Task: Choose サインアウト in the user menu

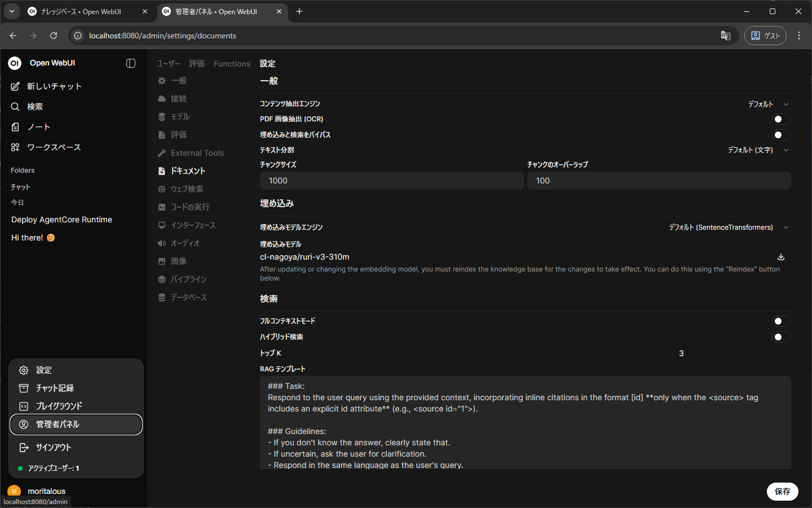Action: 76,448
